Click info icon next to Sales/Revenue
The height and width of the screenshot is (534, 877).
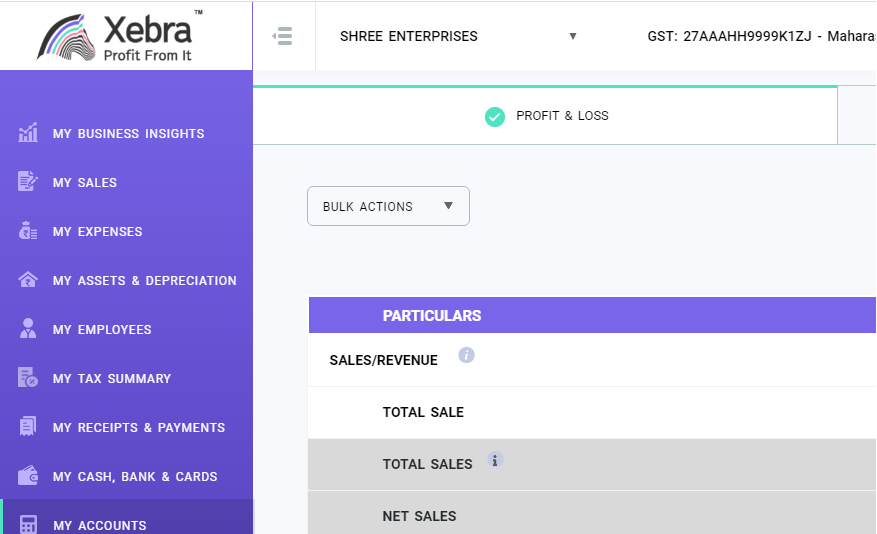coord(466,355)
